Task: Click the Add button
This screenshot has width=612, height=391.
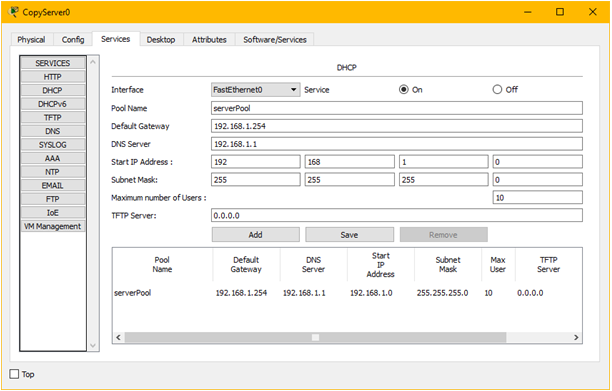Action: [256, 235]
